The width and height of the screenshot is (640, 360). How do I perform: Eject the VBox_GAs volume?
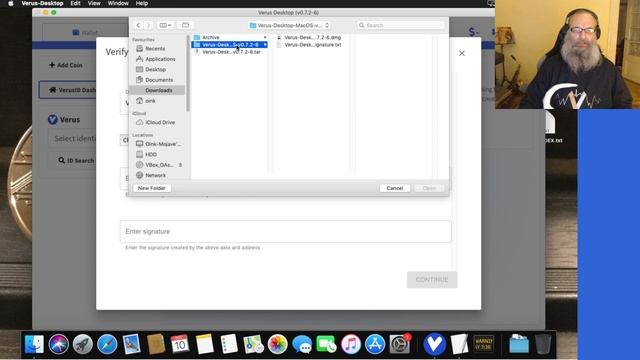point(180,165)
